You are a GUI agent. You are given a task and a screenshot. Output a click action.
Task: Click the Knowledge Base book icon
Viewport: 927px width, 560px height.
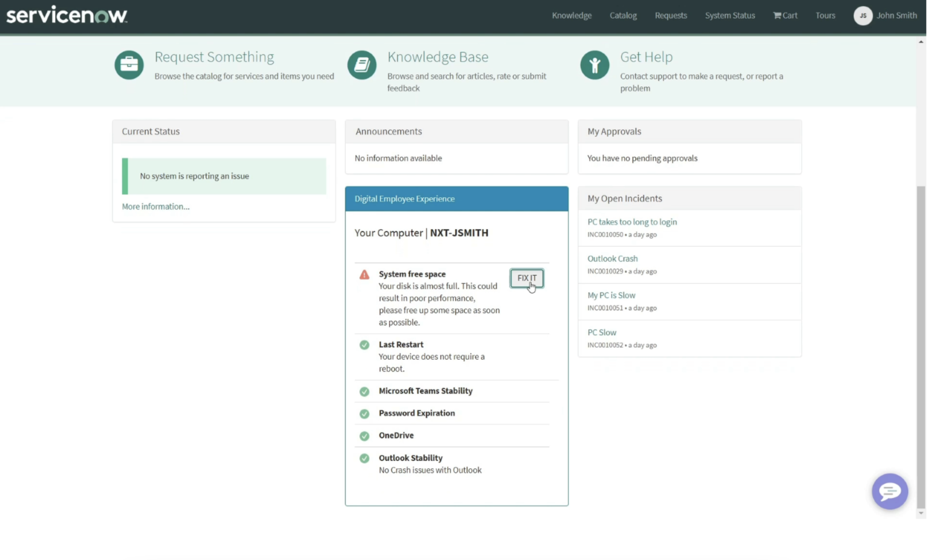(362, 65)
